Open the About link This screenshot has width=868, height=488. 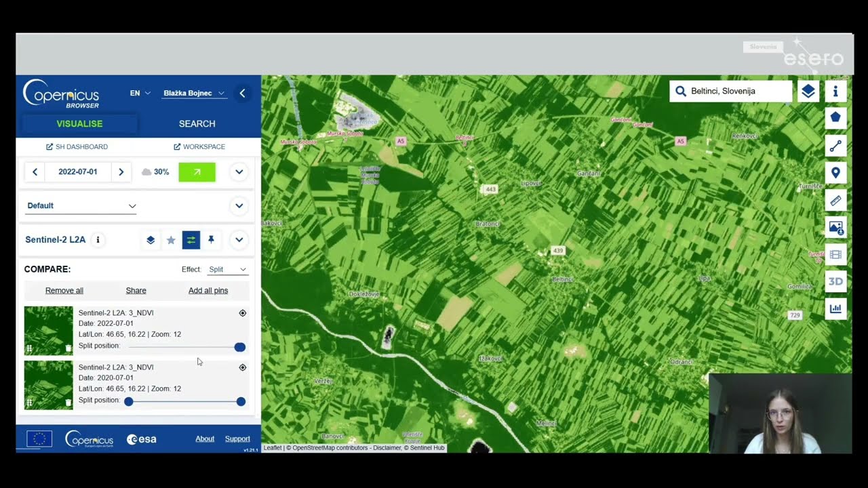205,439
